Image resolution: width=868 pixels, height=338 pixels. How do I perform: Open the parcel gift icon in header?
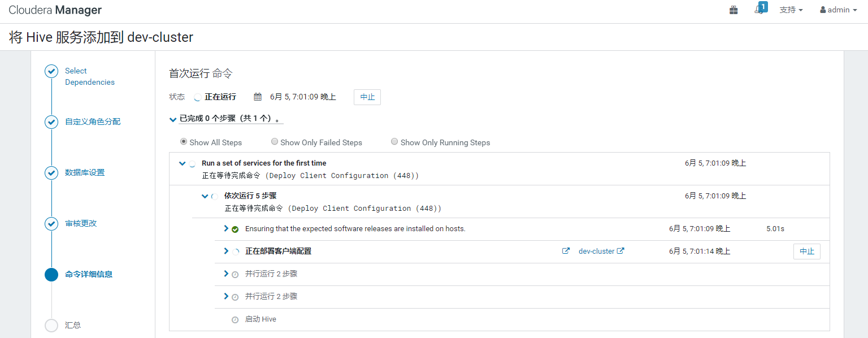coord(734,10)
